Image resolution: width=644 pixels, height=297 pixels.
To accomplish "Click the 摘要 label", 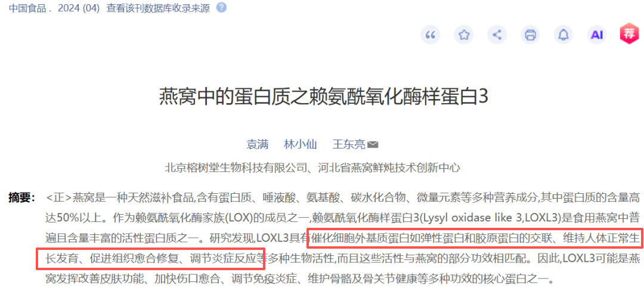I will (x=22, y=197).
